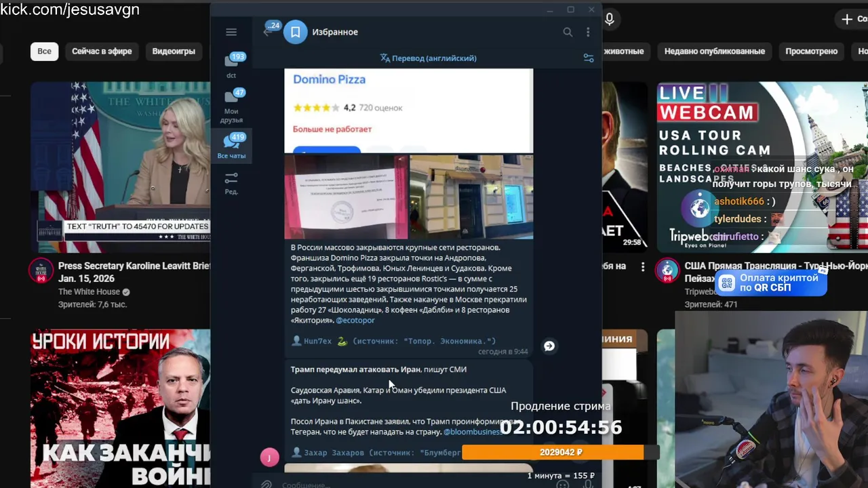Open the White House channel avatar
Viewport: 868px width, 488px height.
[x=41, y=271]
